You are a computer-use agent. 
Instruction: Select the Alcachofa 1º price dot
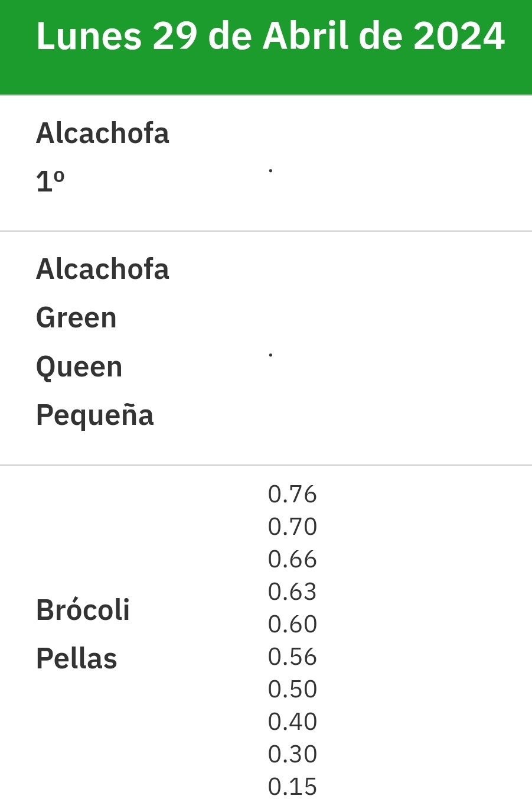270,171
